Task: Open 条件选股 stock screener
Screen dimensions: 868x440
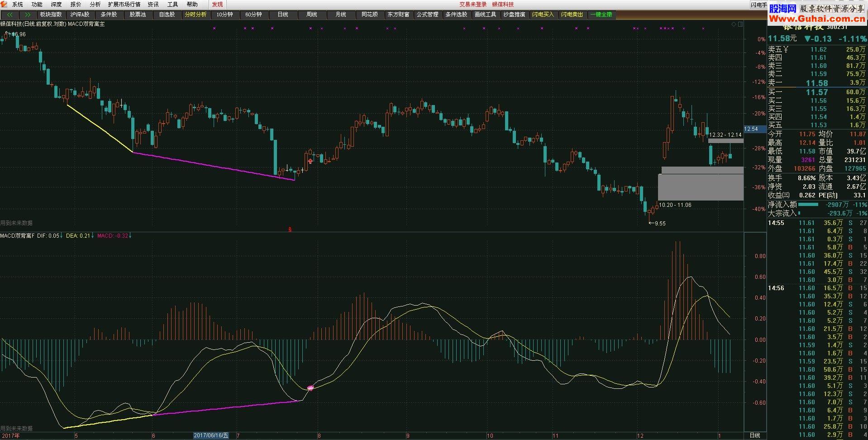Action: (x=457, y=14)
